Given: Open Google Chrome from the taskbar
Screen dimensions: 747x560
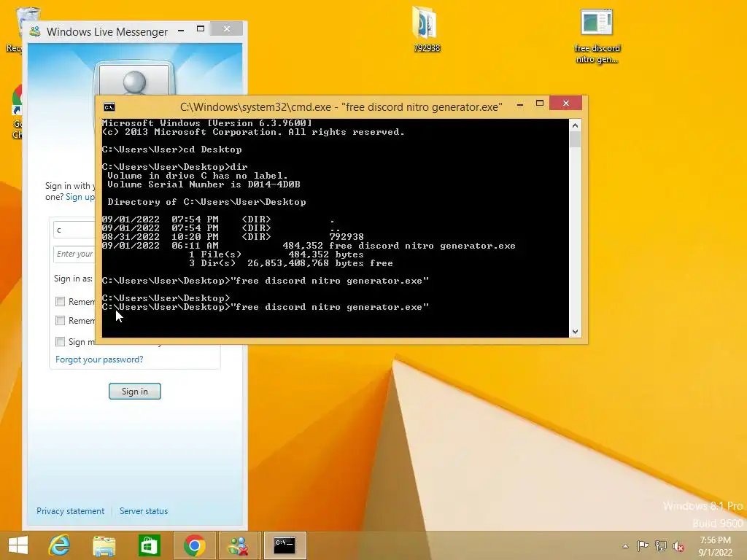Looking at the screenshot, I should click(194, 545).
